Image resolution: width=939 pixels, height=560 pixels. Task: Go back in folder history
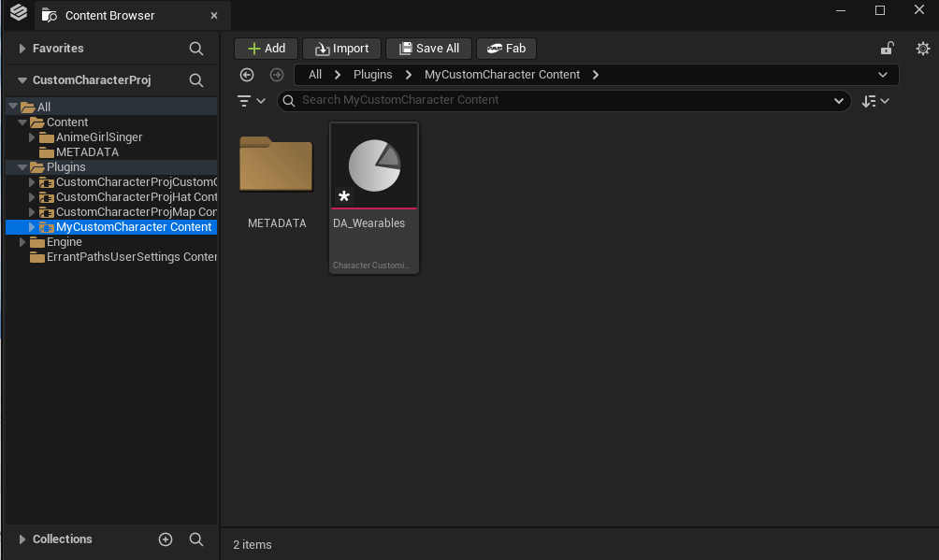[247, 75]
